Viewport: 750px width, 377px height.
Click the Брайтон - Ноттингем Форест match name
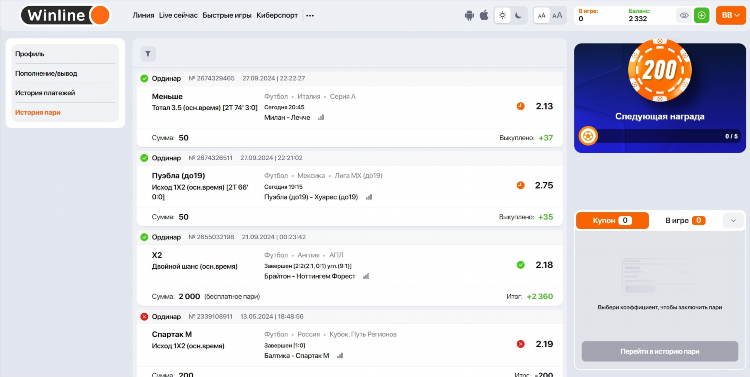click(x=309, y=277)
